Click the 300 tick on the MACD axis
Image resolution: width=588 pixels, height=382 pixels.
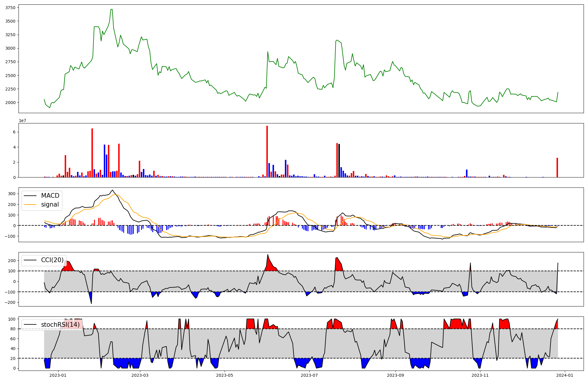click(x=12, y=194)
